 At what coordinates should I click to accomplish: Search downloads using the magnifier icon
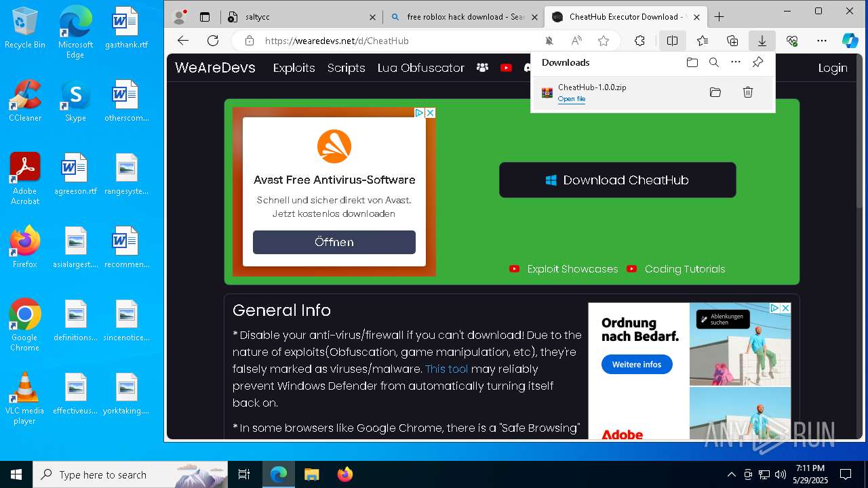coord(714,62)
